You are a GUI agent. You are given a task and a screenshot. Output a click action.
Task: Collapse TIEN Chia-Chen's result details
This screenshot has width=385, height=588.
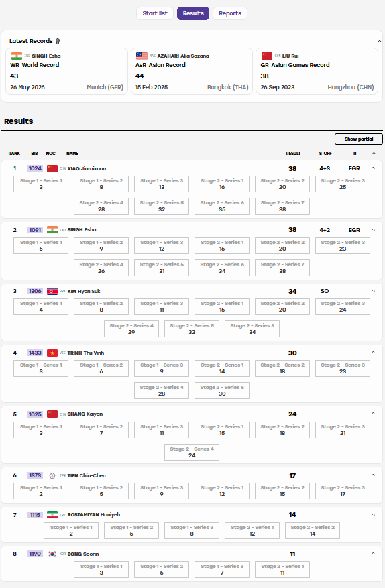(373, 475)
